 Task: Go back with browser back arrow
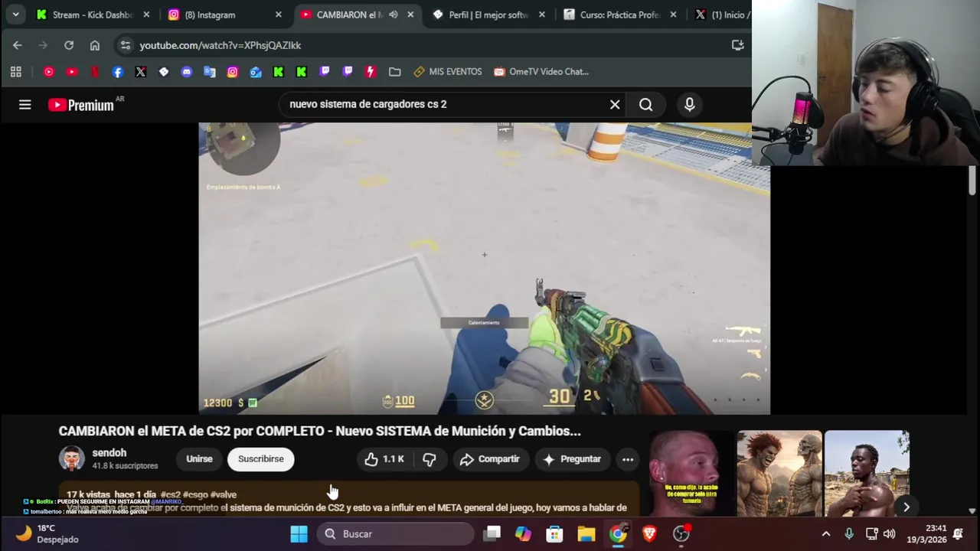point(17,45)
